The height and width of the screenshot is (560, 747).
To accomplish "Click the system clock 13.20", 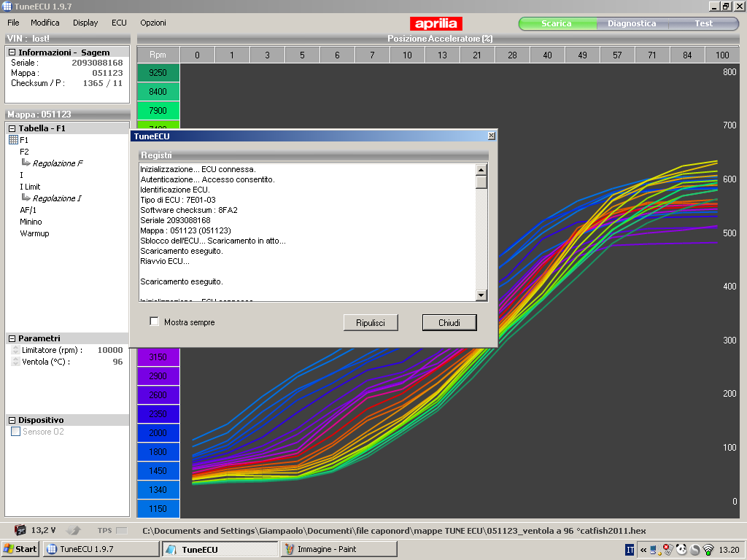I will pos(729,550).
